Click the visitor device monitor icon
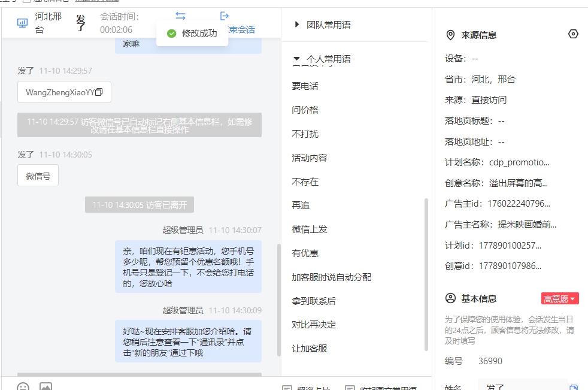 click(x=23, y=23)
